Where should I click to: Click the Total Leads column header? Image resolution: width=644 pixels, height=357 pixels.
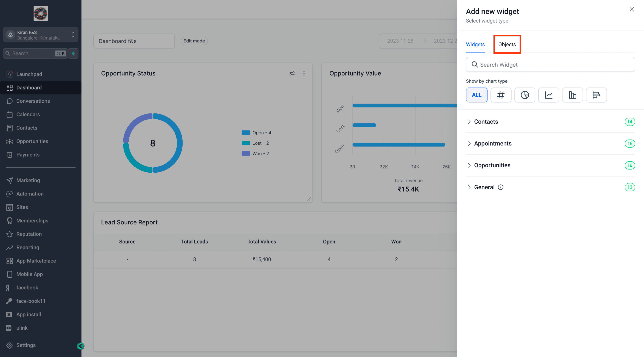(195, 242)
